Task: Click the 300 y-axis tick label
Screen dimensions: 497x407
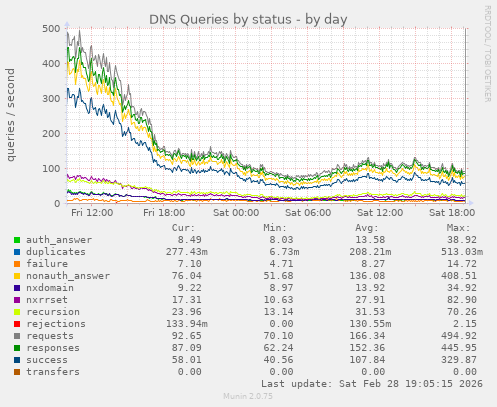Action: [x=51, y=99]
